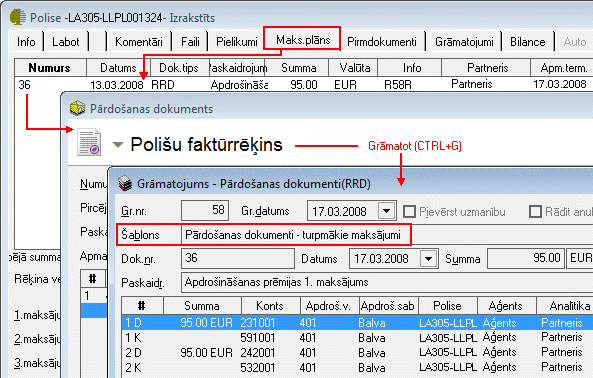Sort by the Datums column in Polise
593x378 pixels.
118,68
